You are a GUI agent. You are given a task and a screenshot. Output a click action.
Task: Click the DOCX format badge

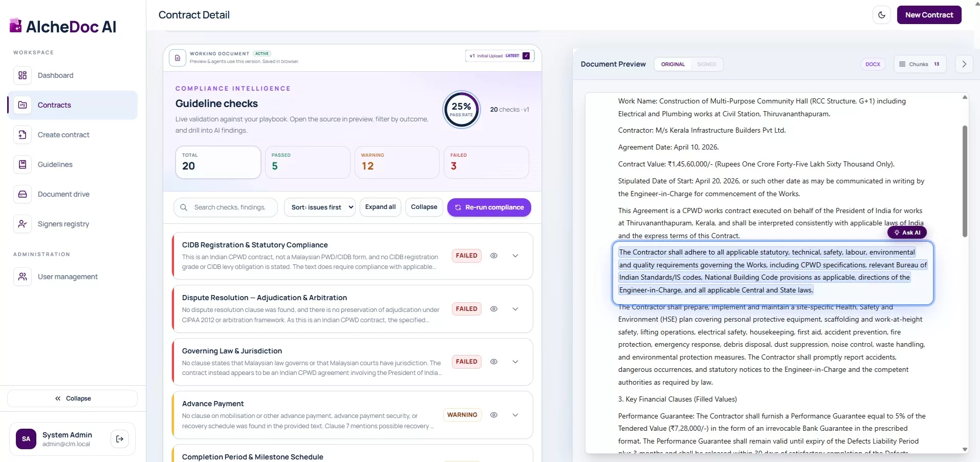point(873,64)
